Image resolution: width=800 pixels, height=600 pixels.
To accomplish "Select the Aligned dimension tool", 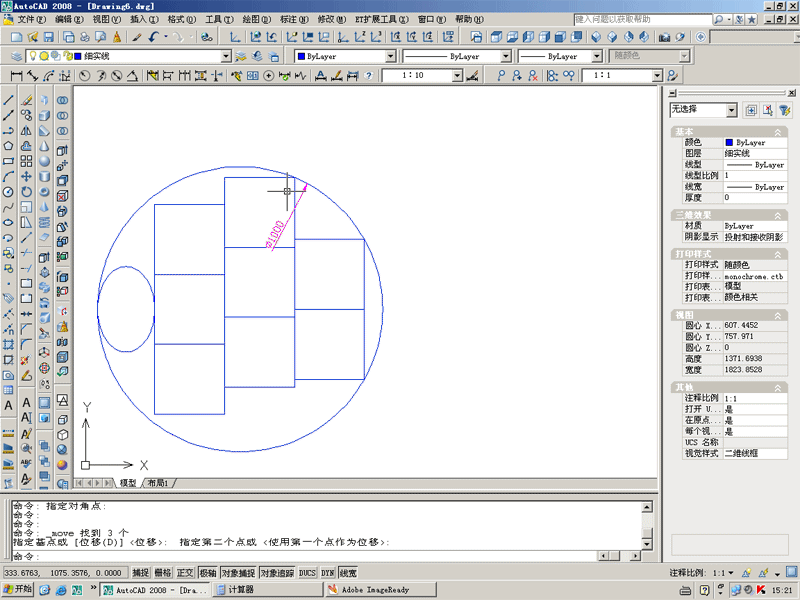I will 32,76.
